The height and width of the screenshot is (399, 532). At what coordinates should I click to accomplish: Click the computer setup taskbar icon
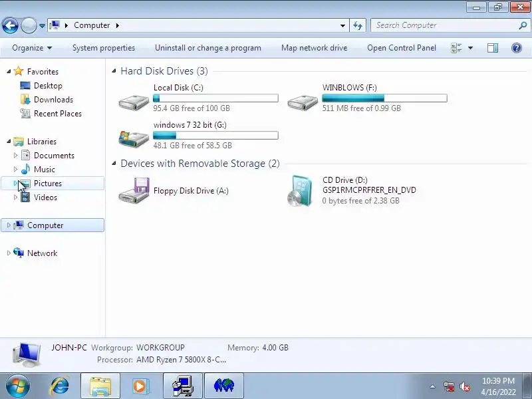pos(183,386)
